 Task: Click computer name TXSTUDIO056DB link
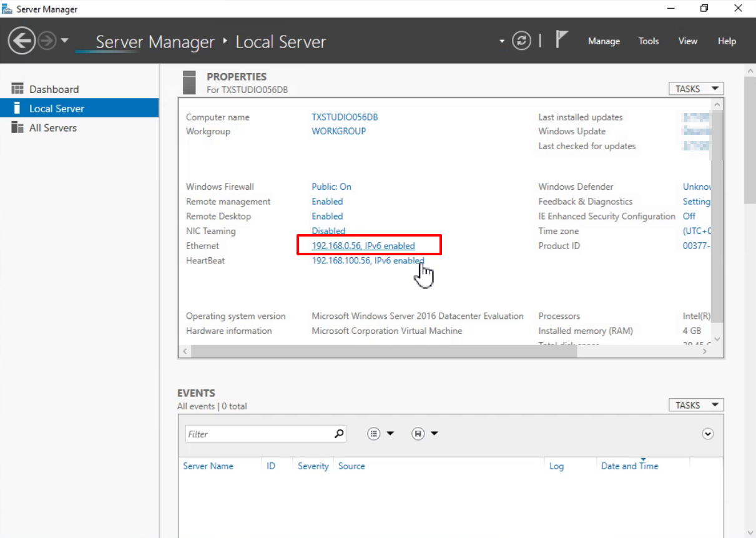[345, 117]
